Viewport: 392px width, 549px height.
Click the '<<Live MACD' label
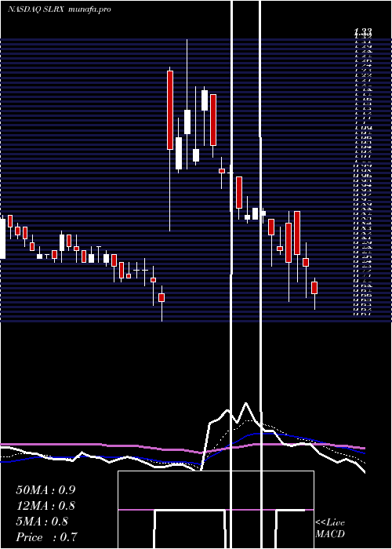330,529
